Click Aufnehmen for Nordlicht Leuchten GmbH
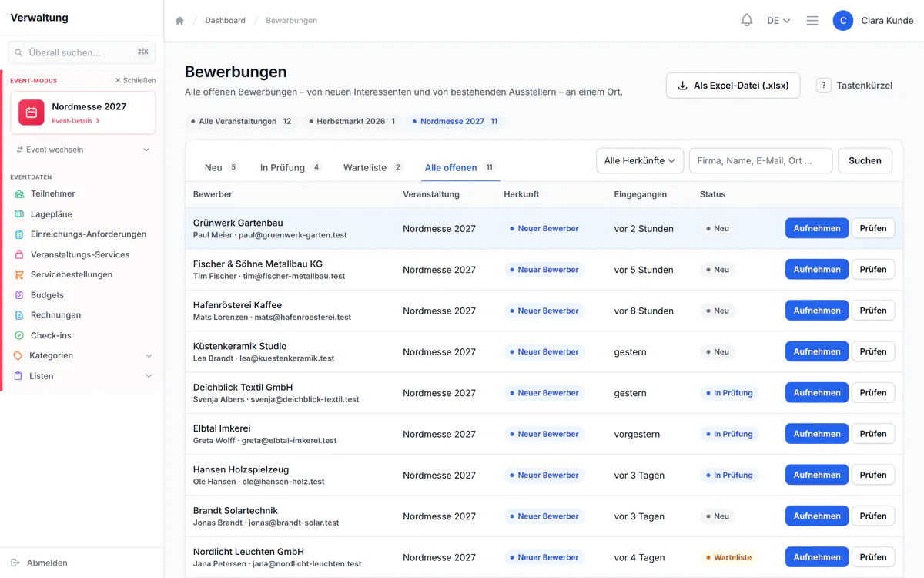Screen dimensions: 924x578 pyautogui.click(x=817, y=557)
